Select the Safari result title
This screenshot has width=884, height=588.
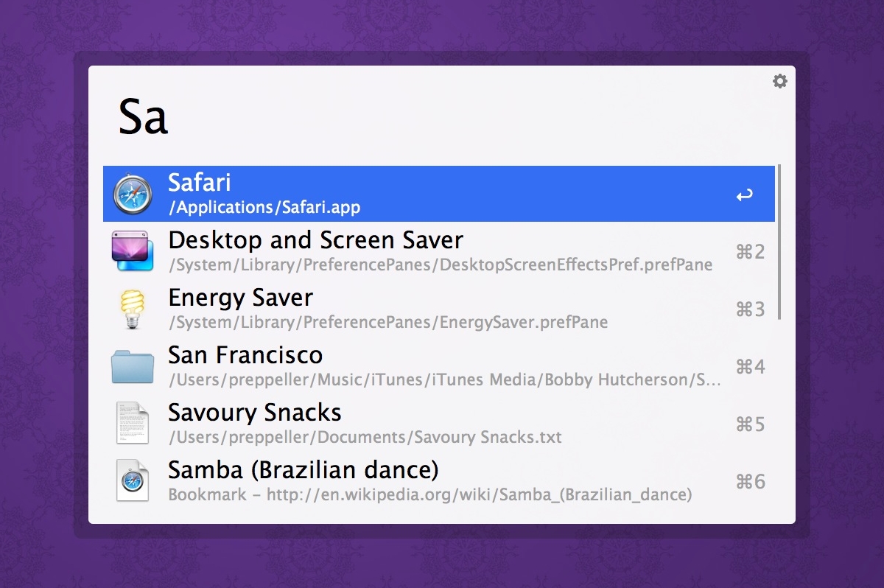click(x=199, y=183)
